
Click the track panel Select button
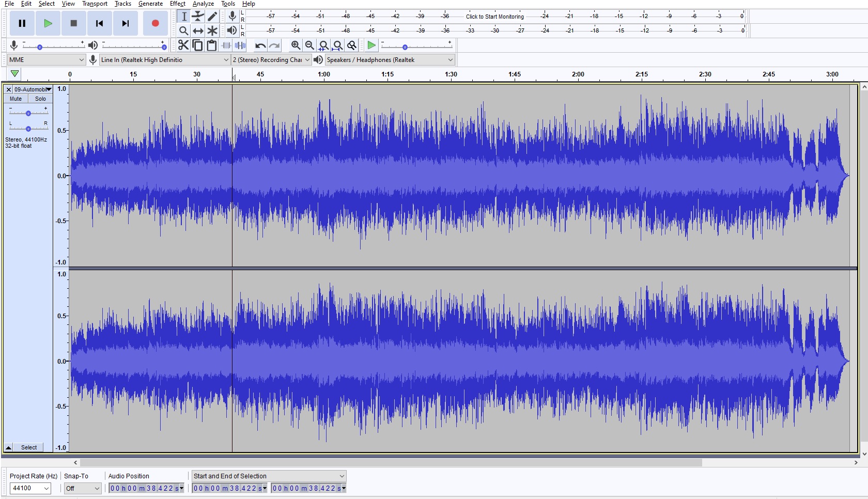point(29,447)
